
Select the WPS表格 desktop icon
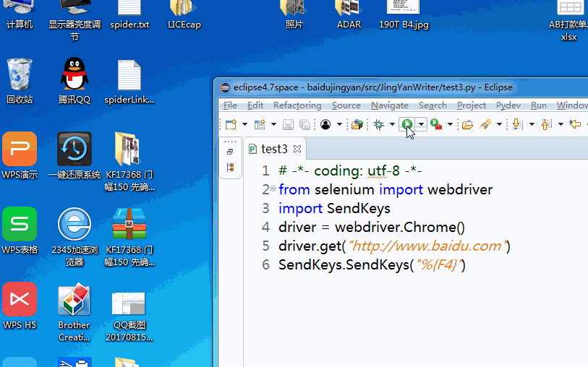coord(20,230)
